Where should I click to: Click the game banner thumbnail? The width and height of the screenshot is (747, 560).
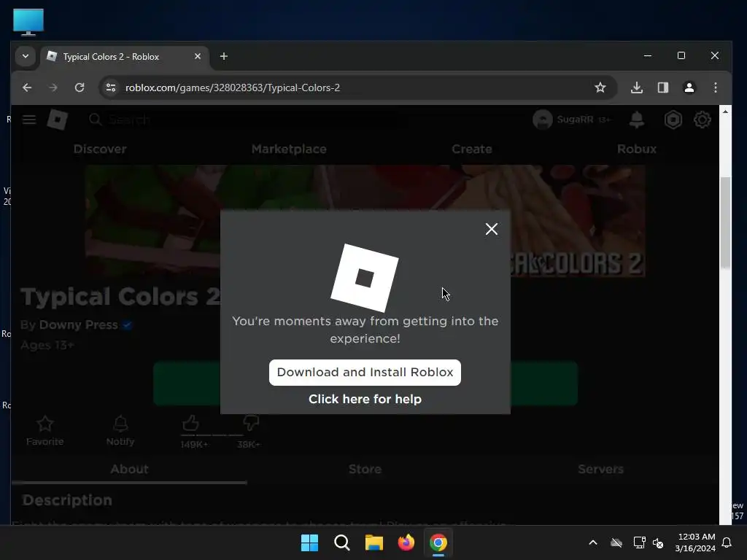click(365, 220)
